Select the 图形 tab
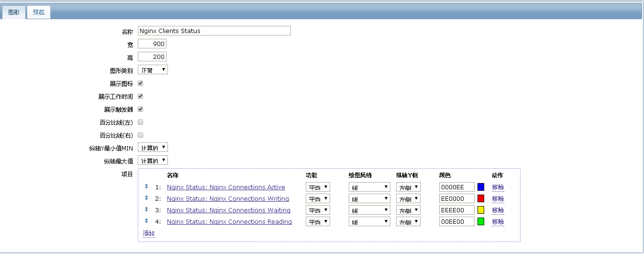The image size is (644, 254). 14,12
